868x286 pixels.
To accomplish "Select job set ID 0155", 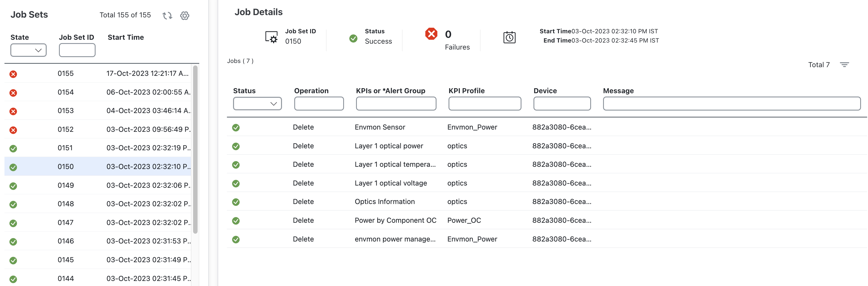I will pos(65,74).
